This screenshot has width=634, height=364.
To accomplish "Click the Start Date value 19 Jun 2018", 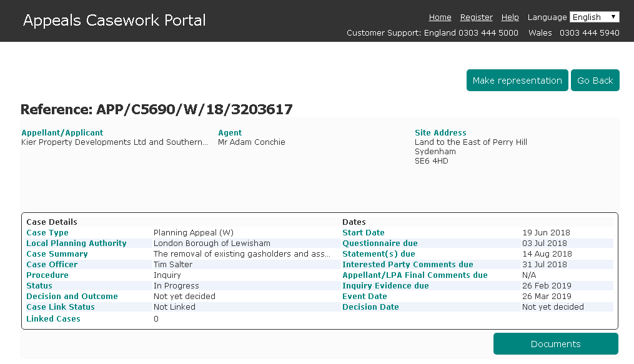I will point(546,233).
